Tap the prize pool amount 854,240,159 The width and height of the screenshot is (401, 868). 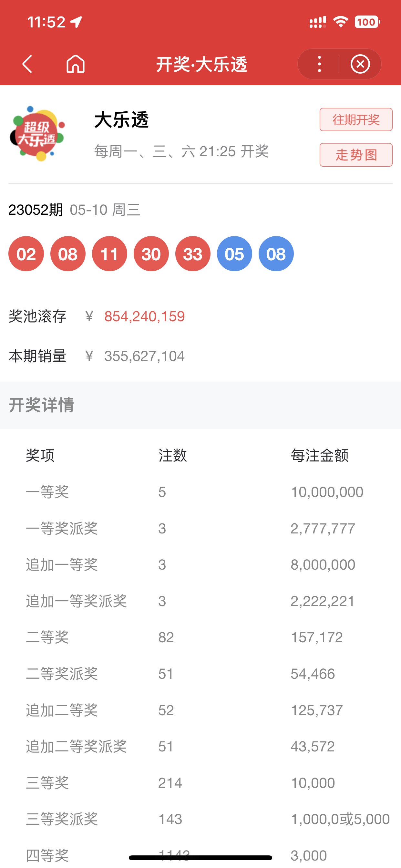(145, 316)
